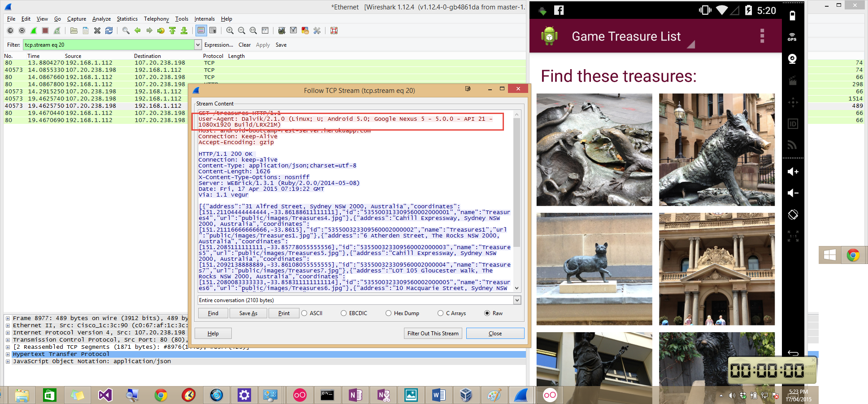Find a packet (magnifier icon)
Image resolution: width=868 pixels, height=404 pixels.
click(x=126, y=31)
